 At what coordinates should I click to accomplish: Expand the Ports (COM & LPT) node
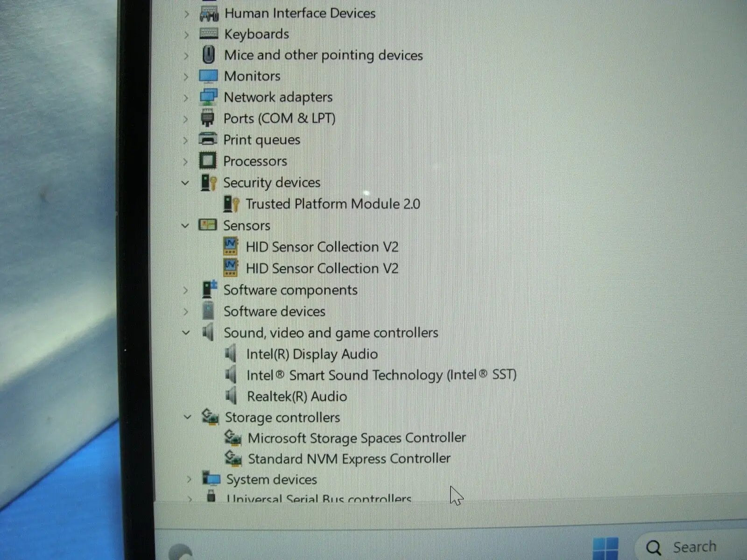[x=185, y=119]
